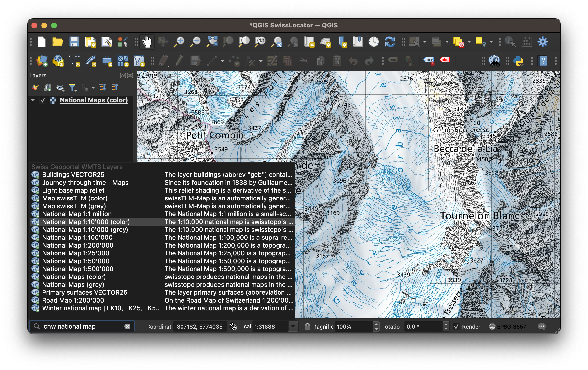Open Manage Map Themes eye icon

point(60,88)
